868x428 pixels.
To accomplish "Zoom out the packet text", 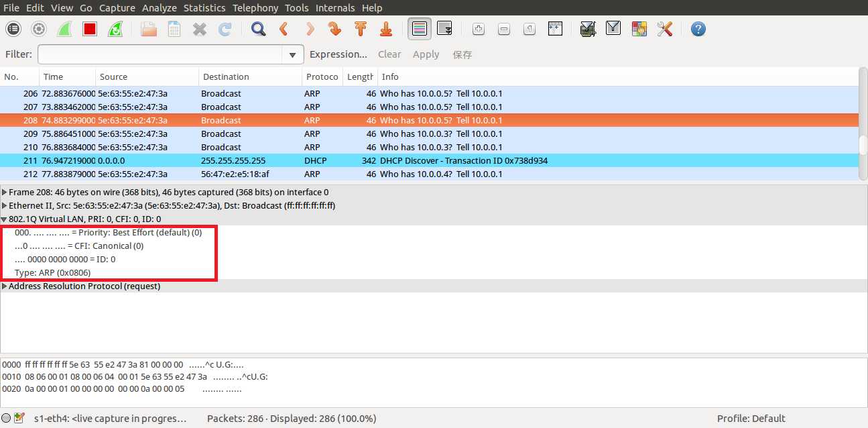I will (x=504, y=29).
